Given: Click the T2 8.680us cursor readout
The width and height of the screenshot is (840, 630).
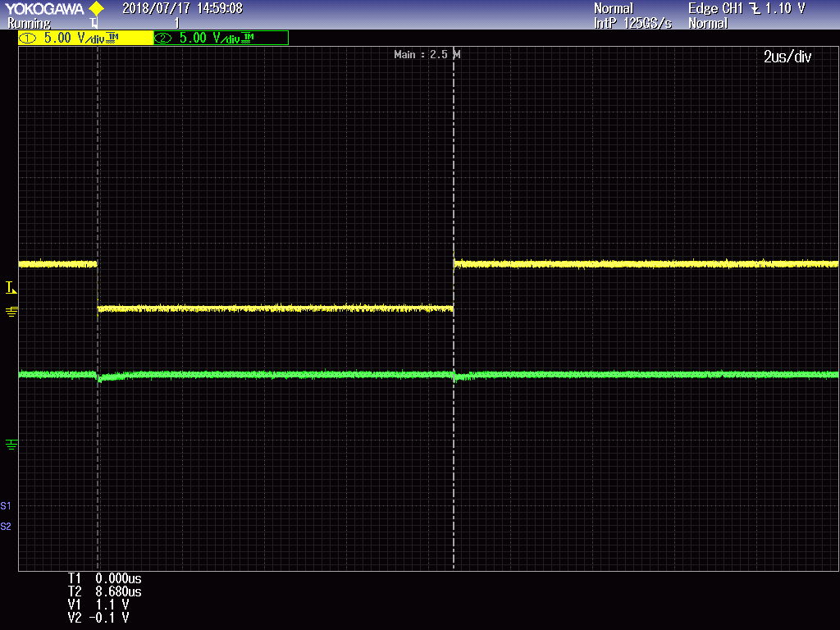Looking at the screenshot, I should pos(104,591).
